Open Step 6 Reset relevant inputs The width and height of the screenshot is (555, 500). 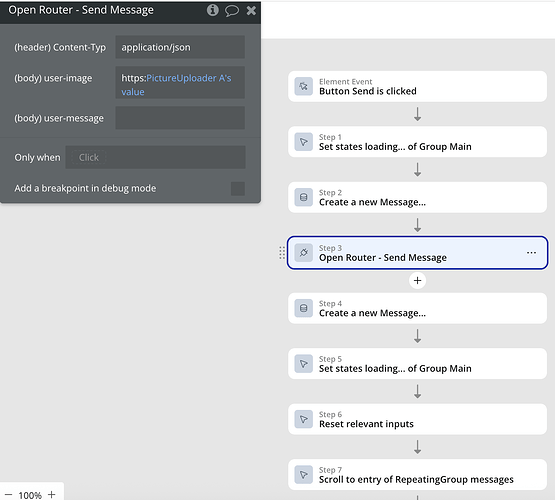click(x=417, y=419)
